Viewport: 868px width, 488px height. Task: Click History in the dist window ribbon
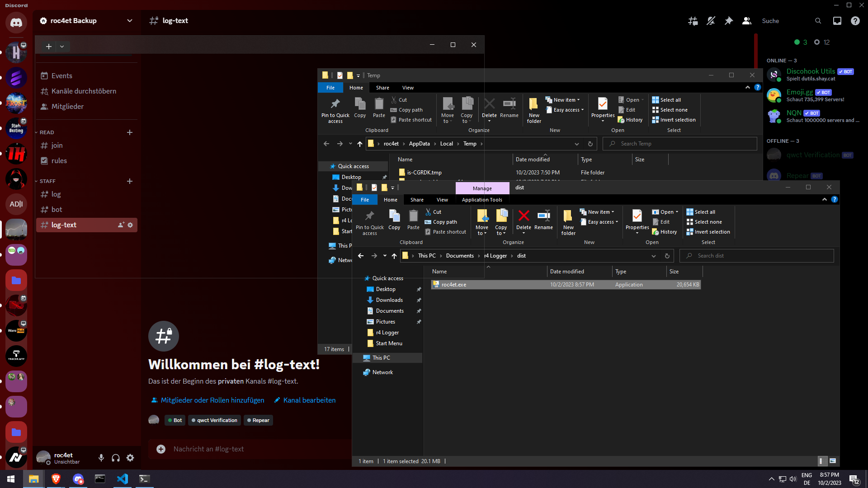pos(665,232)
